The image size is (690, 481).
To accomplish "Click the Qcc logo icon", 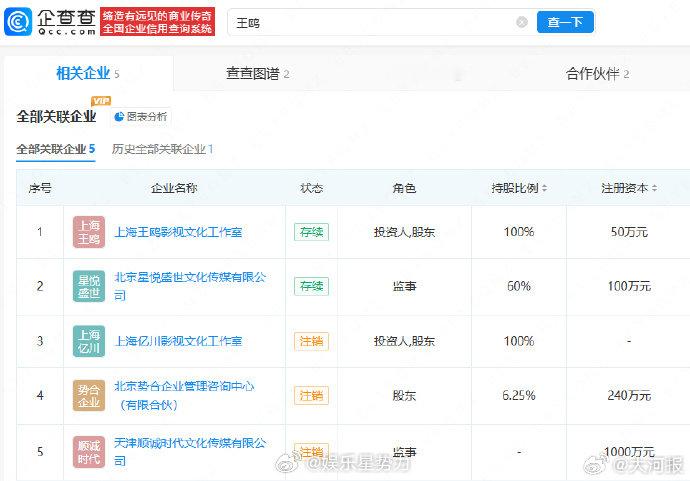I will click(x=18, y=22).
